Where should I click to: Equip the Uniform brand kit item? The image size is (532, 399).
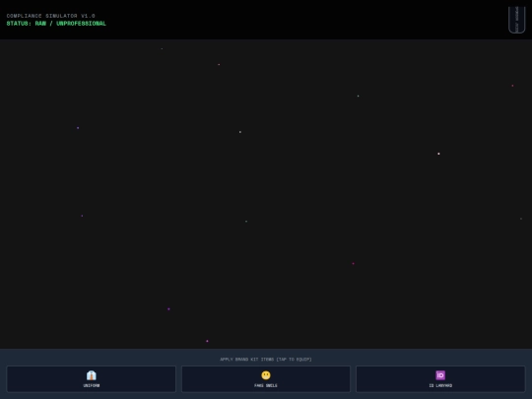point(92,379)
